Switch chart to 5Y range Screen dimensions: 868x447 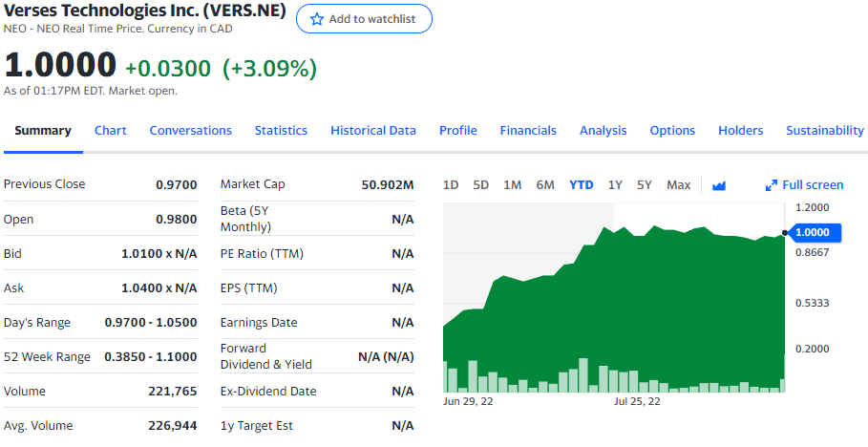coord(645,185)
